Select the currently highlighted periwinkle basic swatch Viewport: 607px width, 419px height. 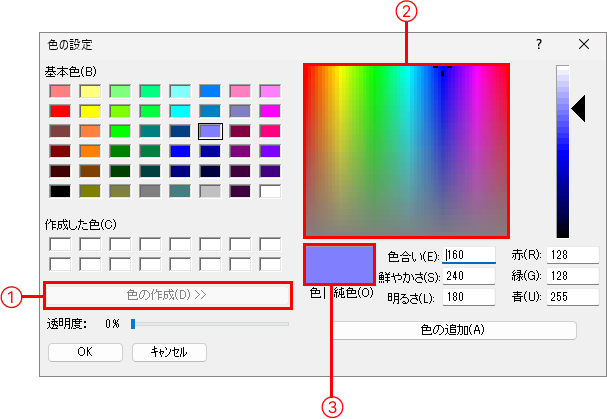210,130
